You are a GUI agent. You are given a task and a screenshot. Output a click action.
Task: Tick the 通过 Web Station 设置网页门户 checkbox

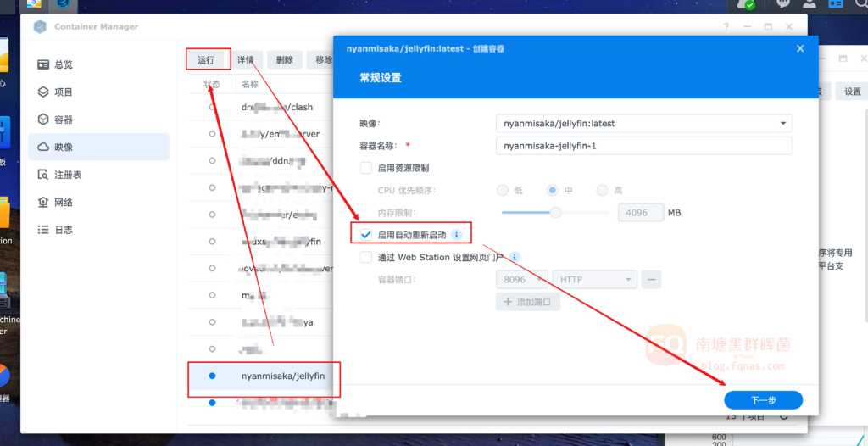[x=366, y=257]
